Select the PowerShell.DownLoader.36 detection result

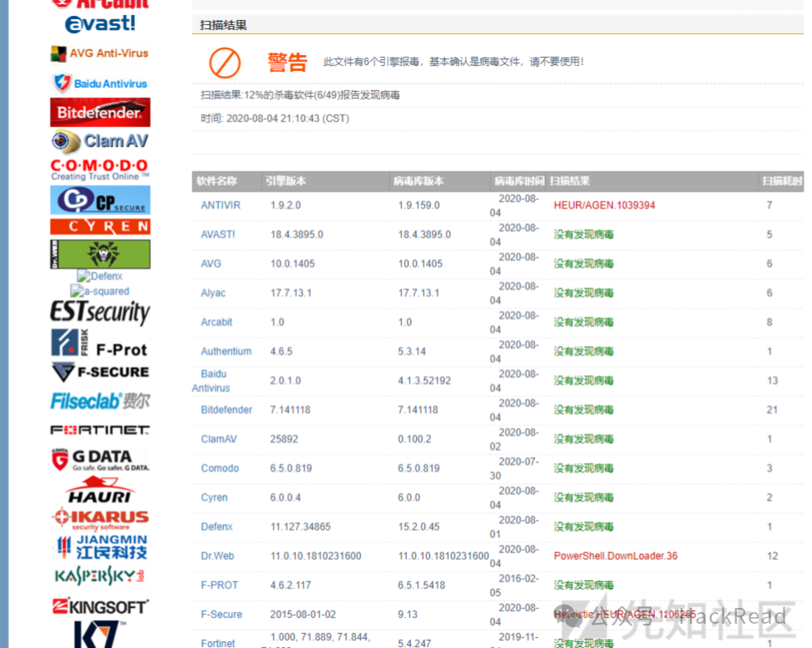(x=616, y=556)
